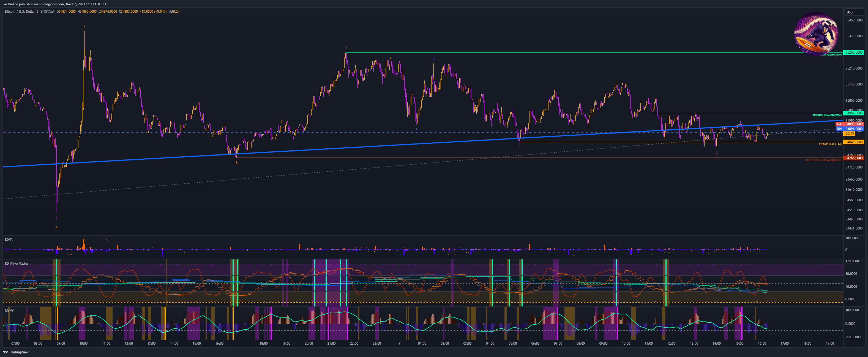Click the −100.0000 BD MC scale label
The width and height of the screenshot is (868, 357).
[853, 337]
